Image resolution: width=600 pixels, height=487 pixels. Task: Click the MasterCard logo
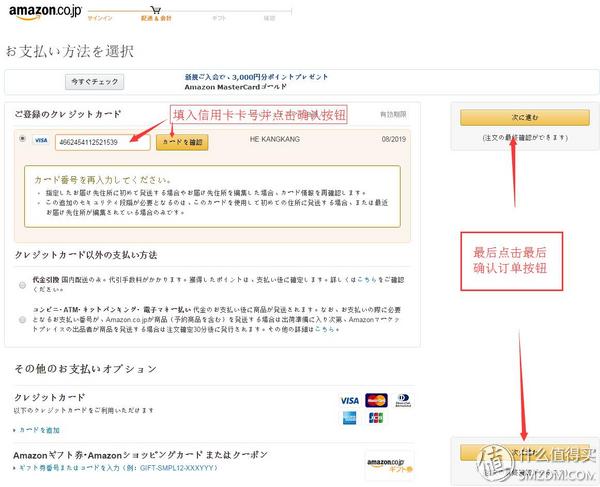376,400
